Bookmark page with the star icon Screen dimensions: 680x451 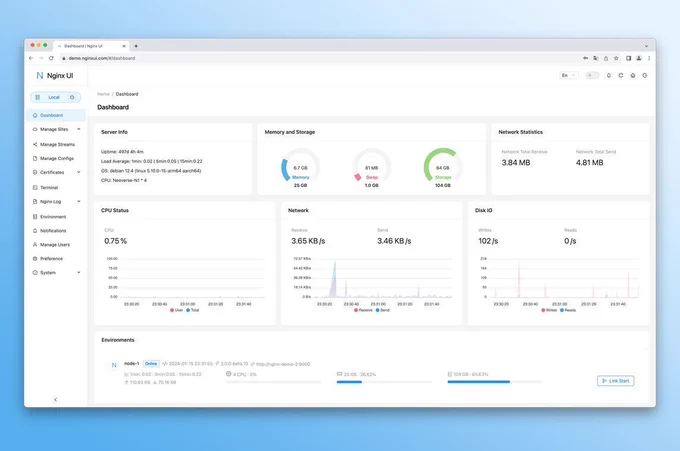(x=616, y=58)
